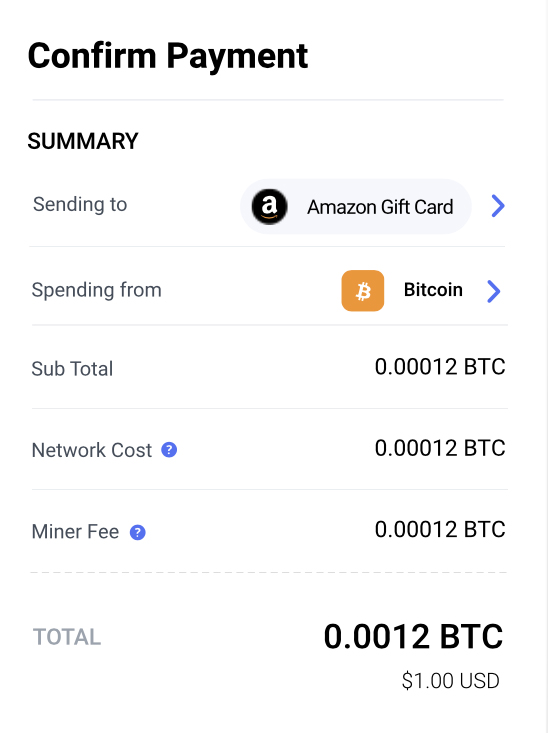Click the $1.00 USD value

(x=451, y=681)
